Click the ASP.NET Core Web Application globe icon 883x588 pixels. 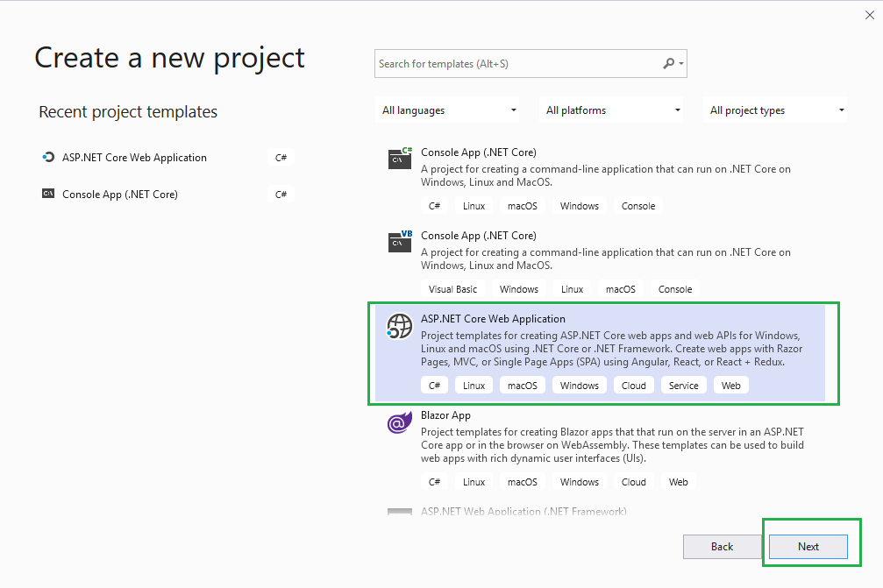(400, 326)
